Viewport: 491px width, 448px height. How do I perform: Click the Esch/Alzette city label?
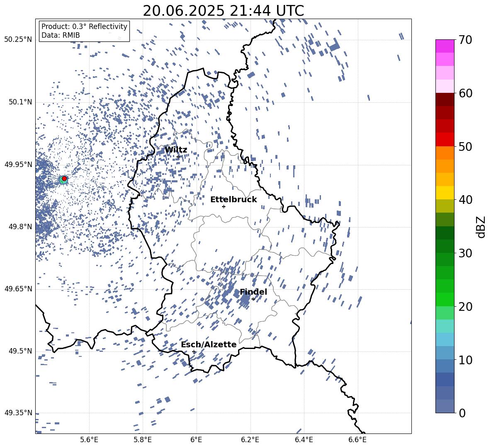[209, 344]
